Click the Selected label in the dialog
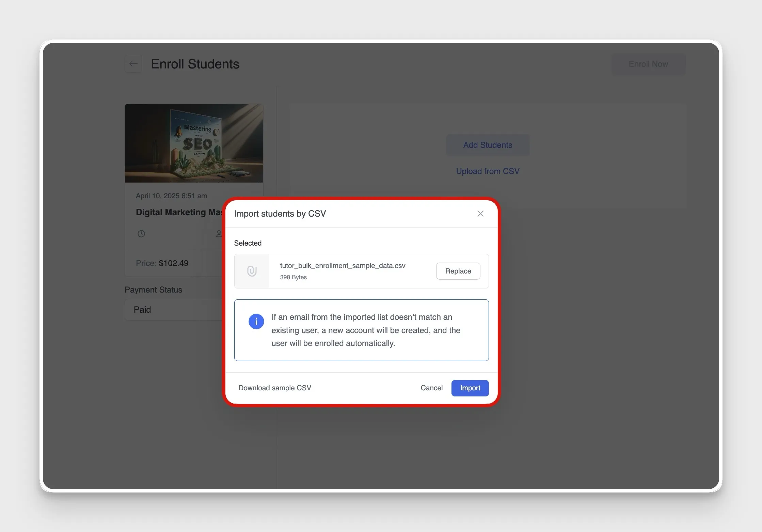The height and width of the screenshot is (532, 762). (248, 243)
